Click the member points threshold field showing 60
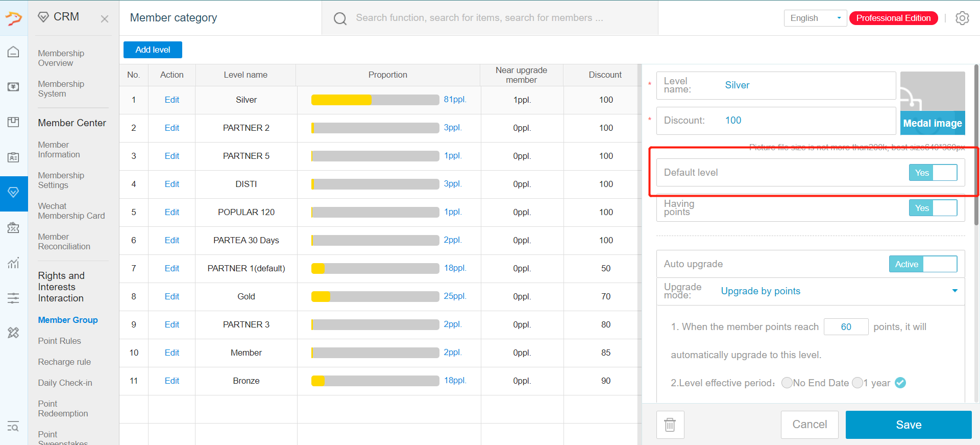Screen dimensions: 980x445 coord(846,326)
